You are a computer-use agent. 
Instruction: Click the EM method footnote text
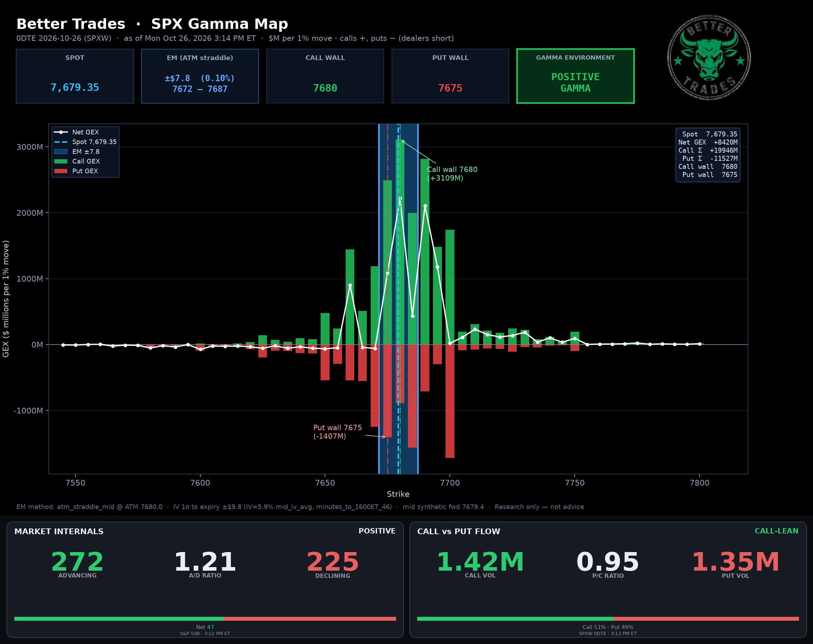coord(300,507)
